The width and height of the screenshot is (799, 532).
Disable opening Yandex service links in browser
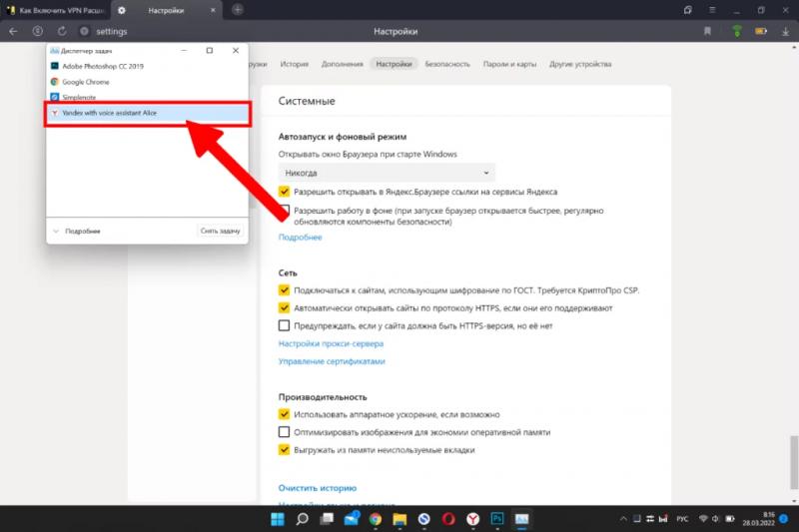pos(285,192)
